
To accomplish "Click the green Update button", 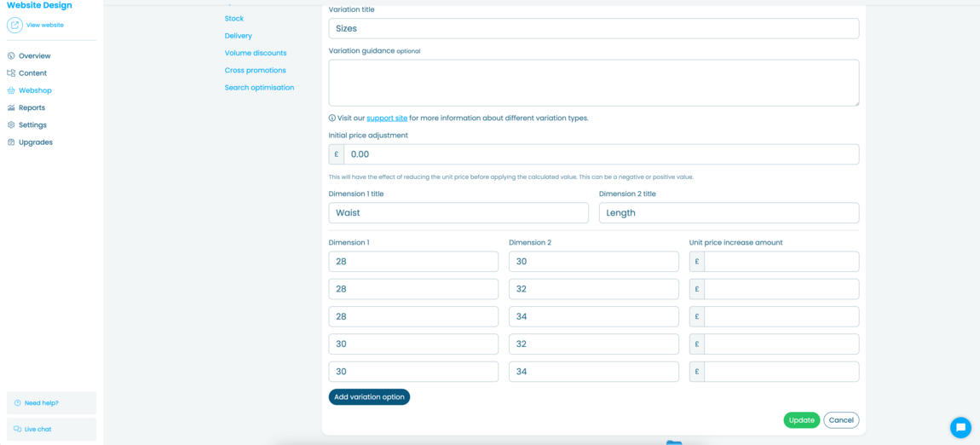I will (801, 420).
